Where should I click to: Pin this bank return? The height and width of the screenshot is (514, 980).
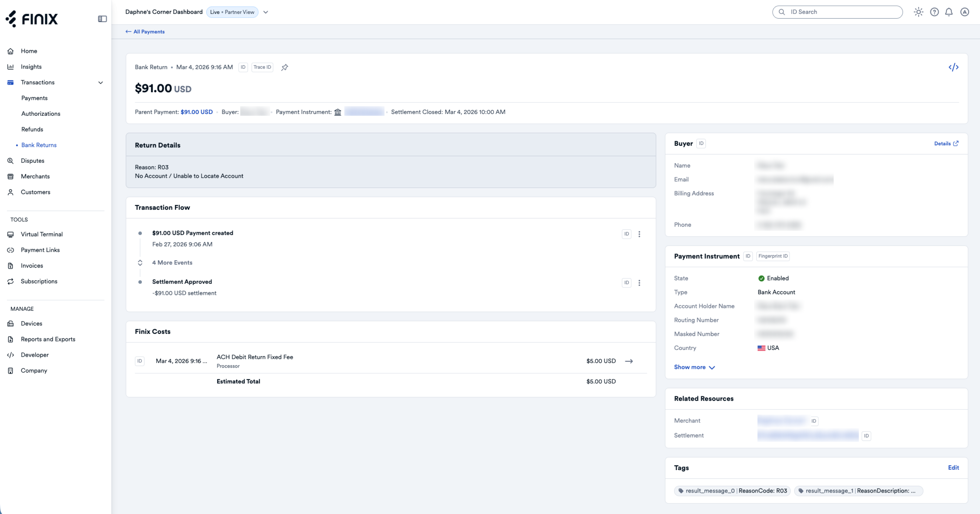[284, 67]
